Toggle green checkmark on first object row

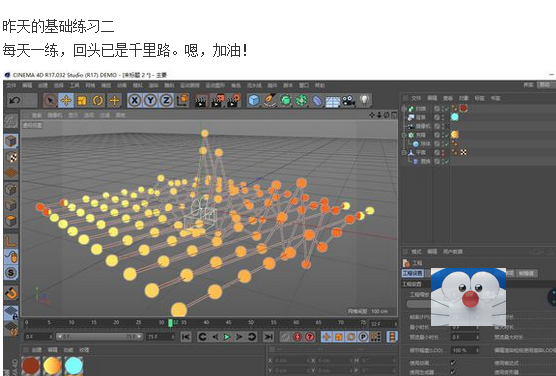coord(446,109)
